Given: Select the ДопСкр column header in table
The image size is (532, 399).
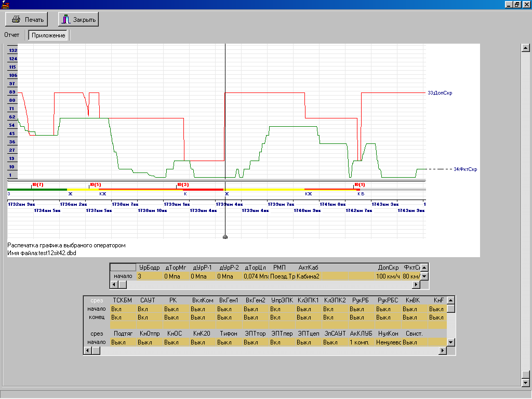Looking at the screenshot, I should pyautogui.click(x=388, y=268).
